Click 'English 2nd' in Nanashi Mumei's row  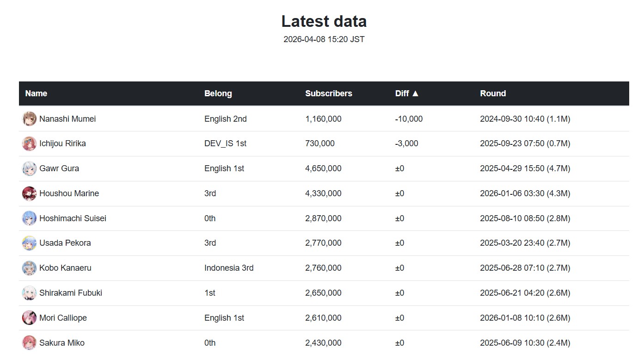pos(226,119)
